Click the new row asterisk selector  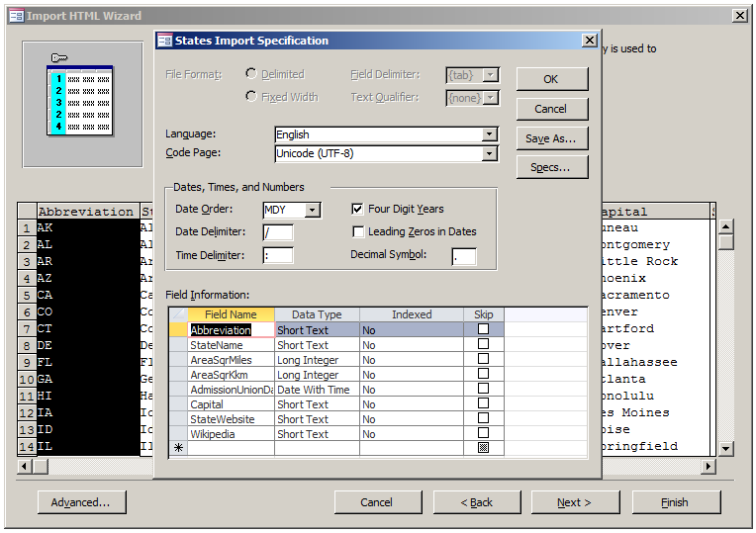178,448
